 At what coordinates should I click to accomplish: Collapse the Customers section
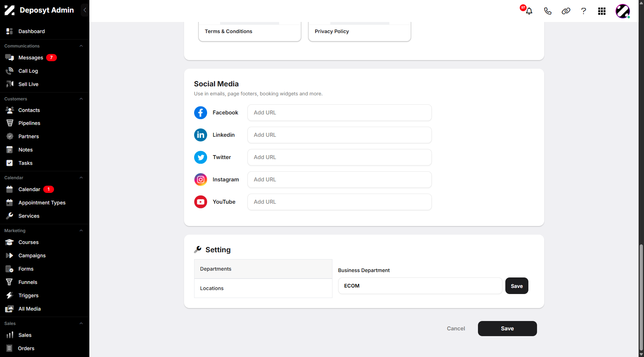[81, 99]
